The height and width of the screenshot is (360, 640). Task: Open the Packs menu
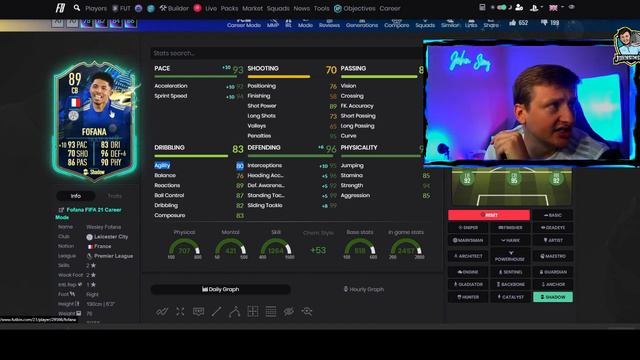tap(229, 8)
